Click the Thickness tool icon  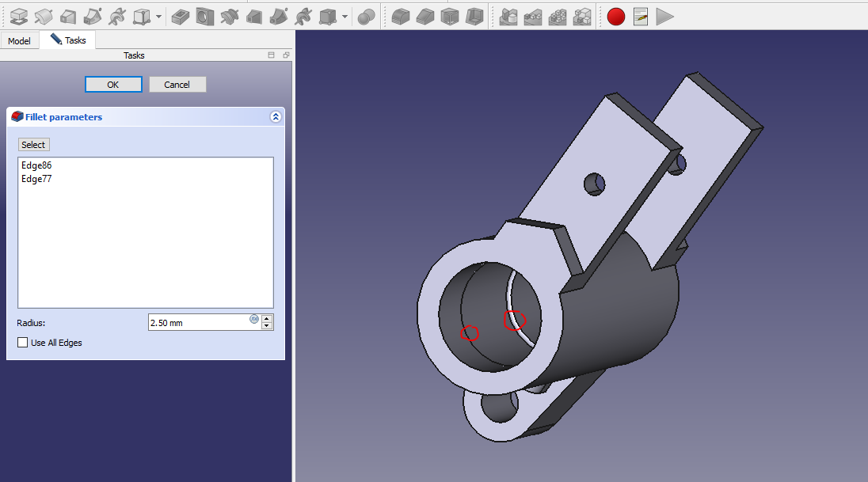coord(474,16)
